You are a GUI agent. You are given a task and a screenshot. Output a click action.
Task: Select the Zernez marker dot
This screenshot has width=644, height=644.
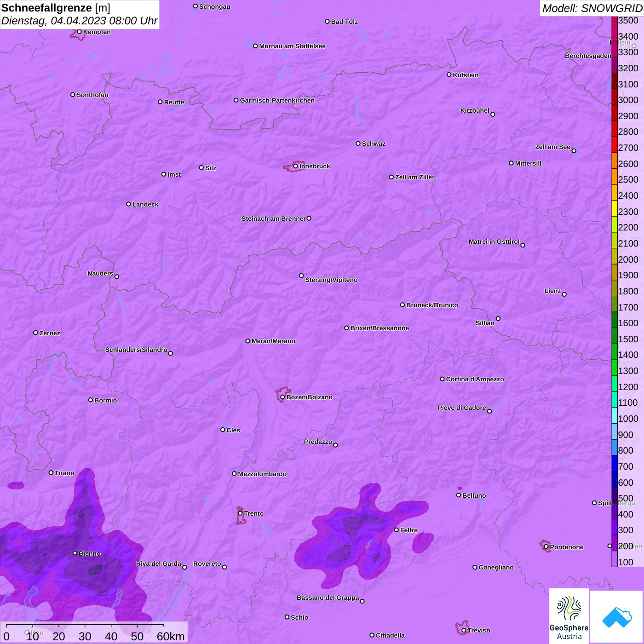(x=35, y=333)
